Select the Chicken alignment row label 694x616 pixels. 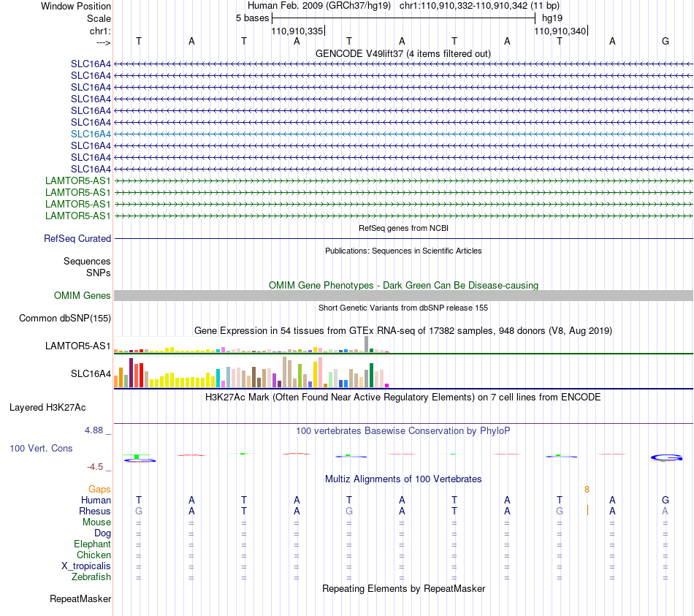click(94, 555)
